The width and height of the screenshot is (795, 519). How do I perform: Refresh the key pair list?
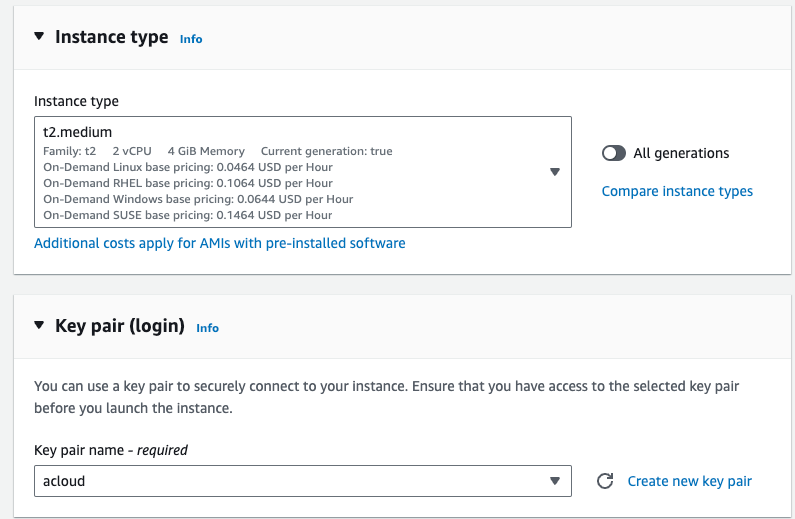coord(604,481)
